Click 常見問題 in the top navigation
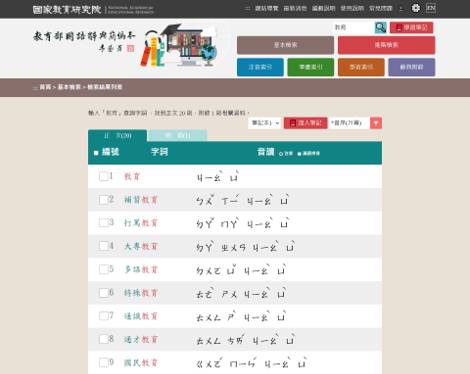Screen dimensions: 470x374 (380, 8)
